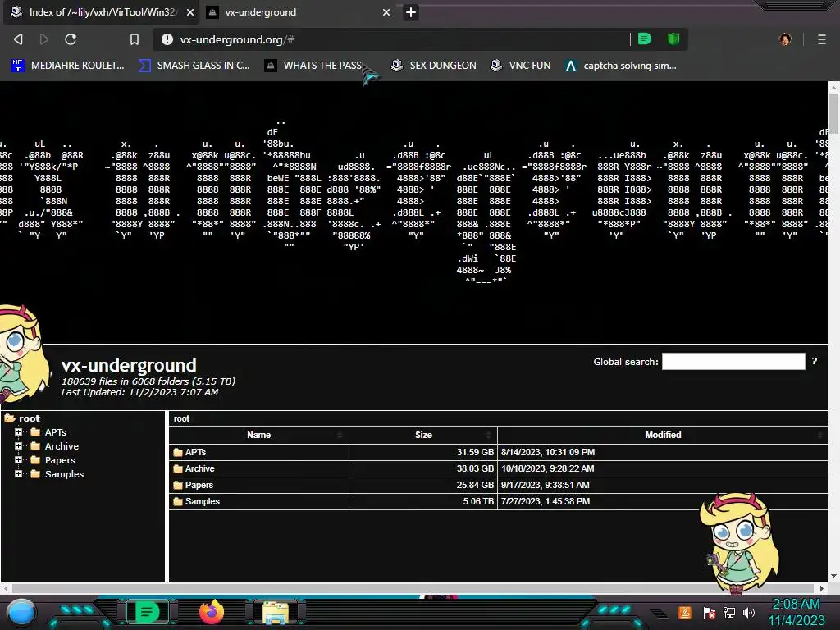Bookmark this page with the bookmark icon
Image resolution: width=840 pixels, height=630 pixels.
click(x=135, y=39)
